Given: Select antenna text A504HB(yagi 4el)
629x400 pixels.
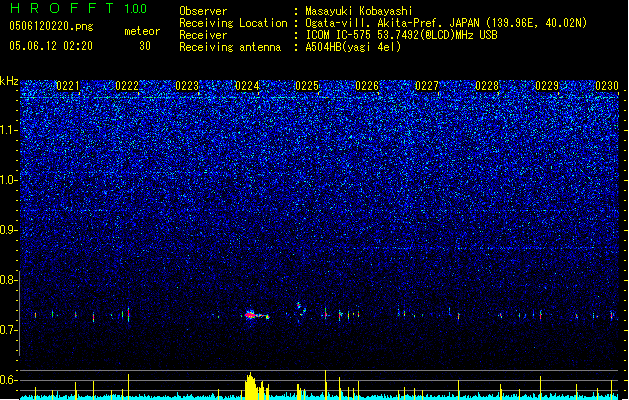Looking at the screenshot, I should [353, 47].
